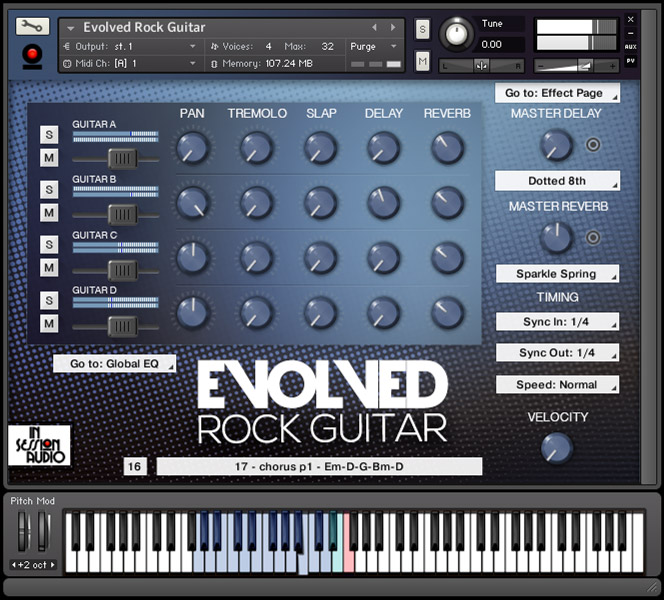Click the phrase number box showing 16

coord(135,466)
